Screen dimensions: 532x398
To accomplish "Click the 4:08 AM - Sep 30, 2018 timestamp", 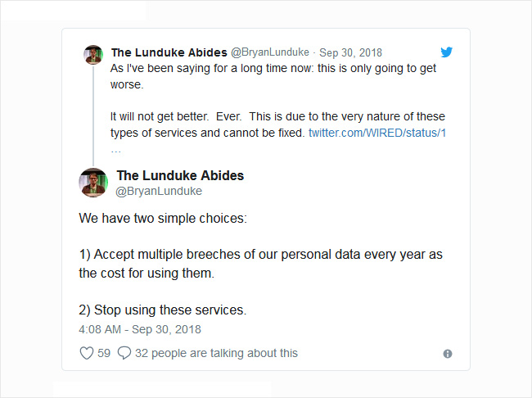I will 140,329.
